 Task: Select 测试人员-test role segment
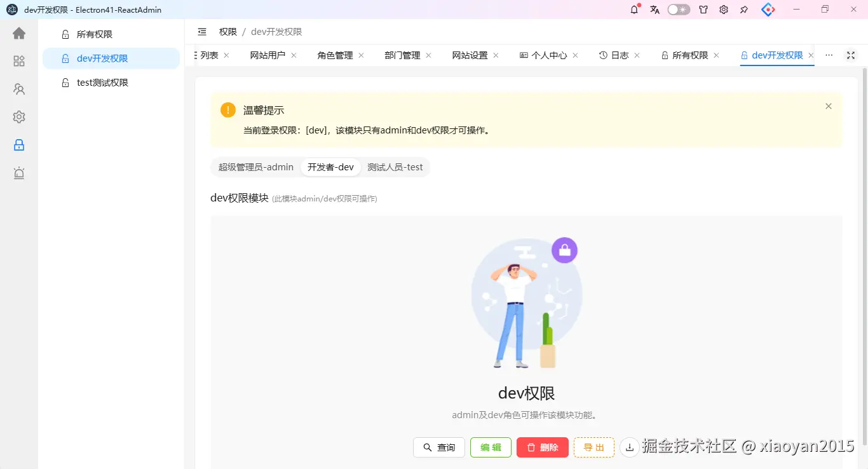click(395, 167)
